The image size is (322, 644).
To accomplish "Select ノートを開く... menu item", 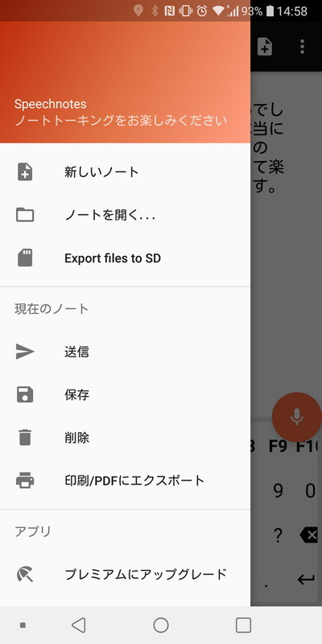I will coord(126,215).
